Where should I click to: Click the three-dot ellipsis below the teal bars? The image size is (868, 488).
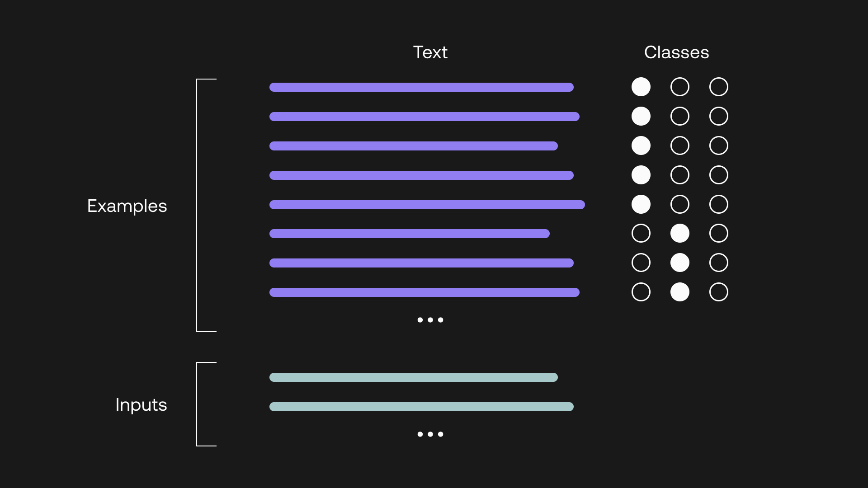tap(430, 434)
